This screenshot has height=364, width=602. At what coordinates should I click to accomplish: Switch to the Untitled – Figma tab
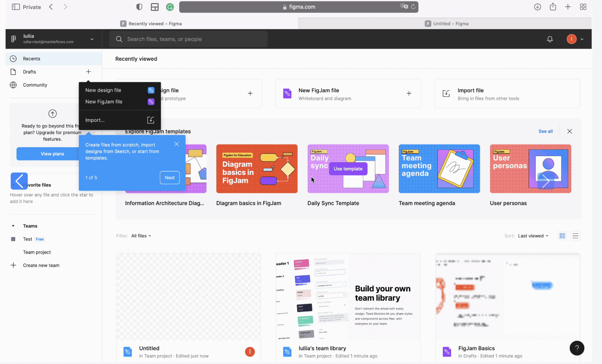tap(451, 23)
